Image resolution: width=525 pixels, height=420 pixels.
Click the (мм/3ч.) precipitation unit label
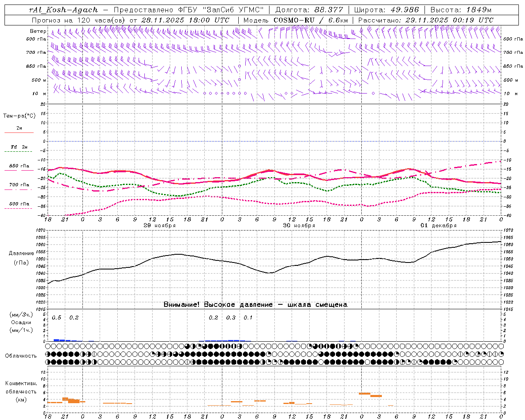pyautogui.click(x=21, y=315)
